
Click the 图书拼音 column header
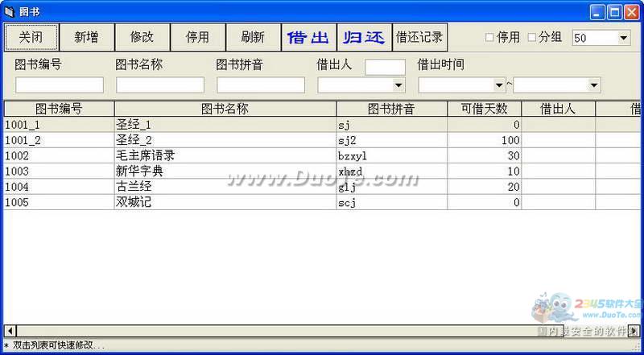point(392,109)
